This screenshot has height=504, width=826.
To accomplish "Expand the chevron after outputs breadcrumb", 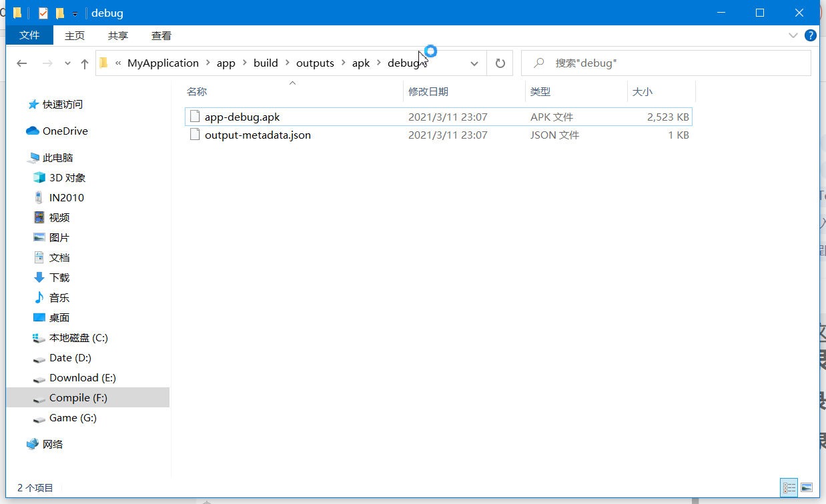I will (x=344, y=63).
